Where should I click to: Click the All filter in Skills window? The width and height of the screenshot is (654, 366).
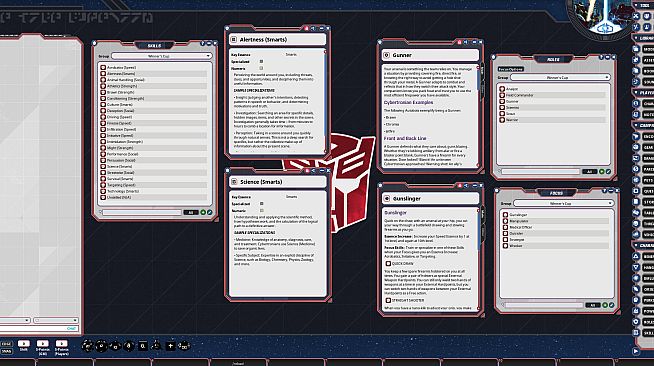point(191,213)
